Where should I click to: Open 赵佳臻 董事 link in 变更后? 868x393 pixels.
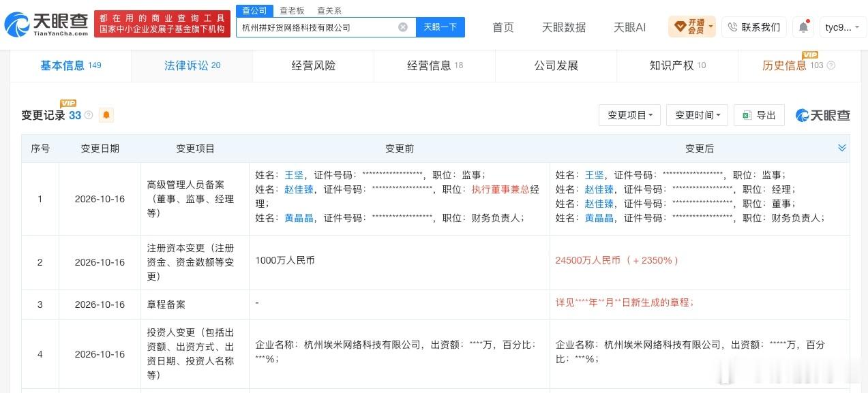pyautogui.click(x=599, y=204)
